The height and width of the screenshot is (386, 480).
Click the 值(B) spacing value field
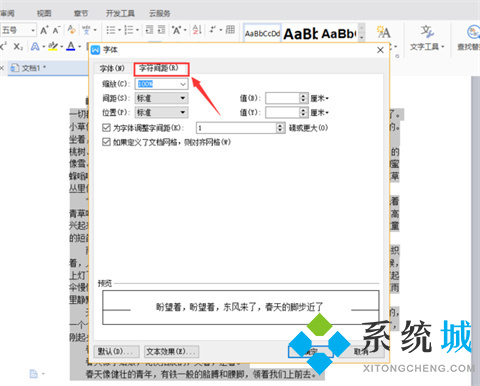point(282,98)
